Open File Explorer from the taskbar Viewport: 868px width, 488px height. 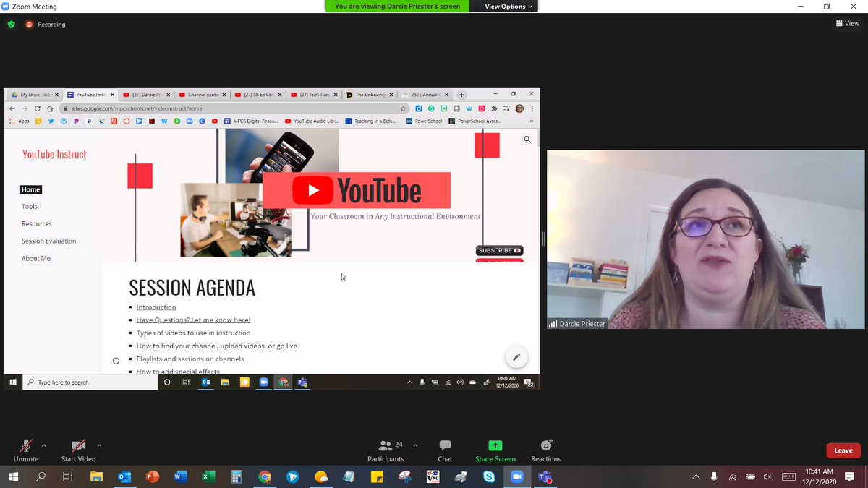pos(96,477)
